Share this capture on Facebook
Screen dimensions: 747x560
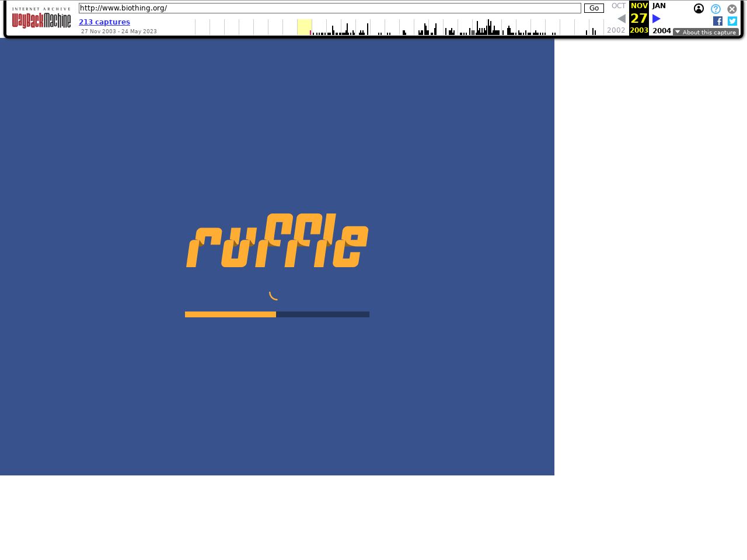718,21
